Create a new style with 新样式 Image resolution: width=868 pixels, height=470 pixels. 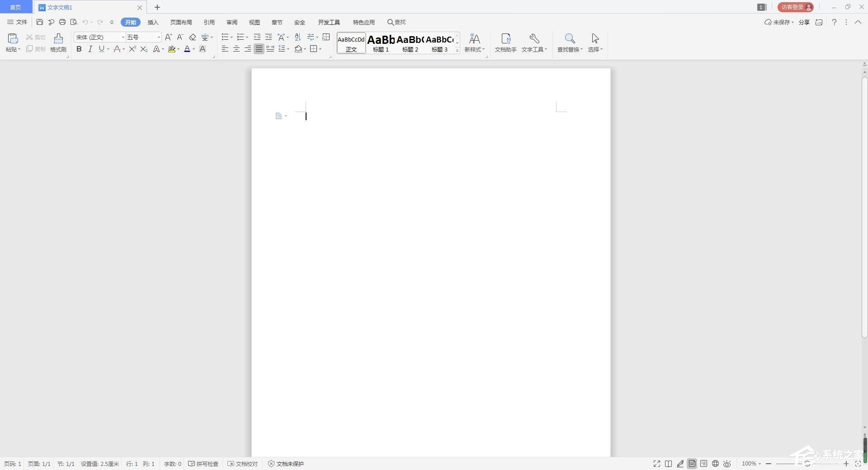coord(474,43)
